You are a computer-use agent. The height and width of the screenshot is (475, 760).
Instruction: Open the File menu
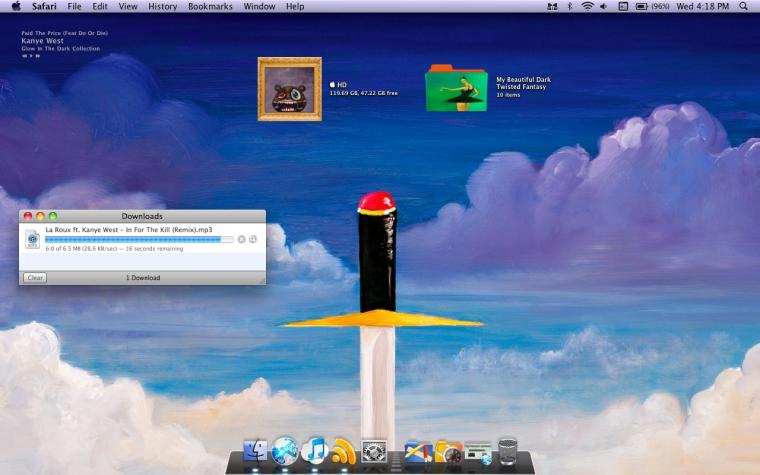pos(74,6)
